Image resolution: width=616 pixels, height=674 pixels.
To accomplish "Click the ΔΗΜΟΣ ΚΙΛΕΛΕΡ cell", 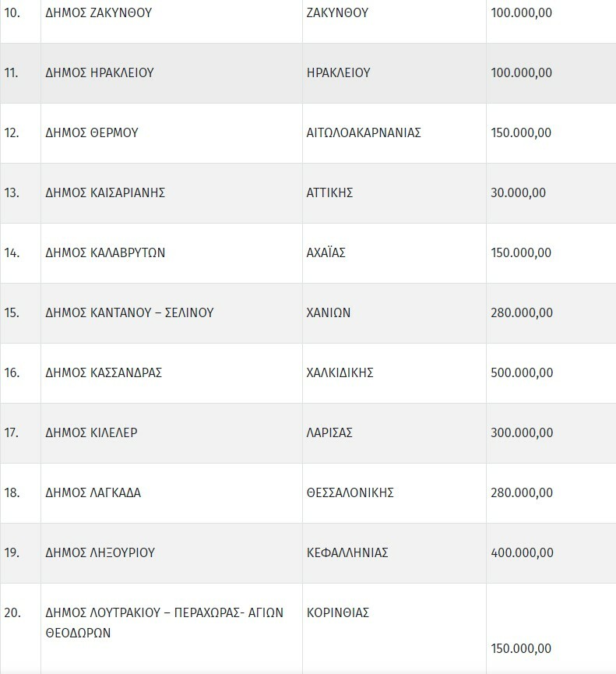I will 92,432.
